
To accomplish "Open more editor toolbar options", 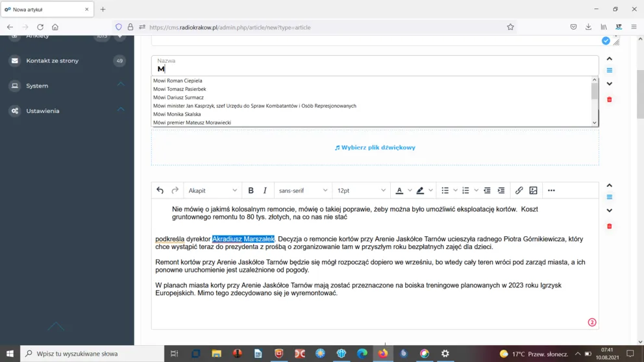I will tap(551, 191).
